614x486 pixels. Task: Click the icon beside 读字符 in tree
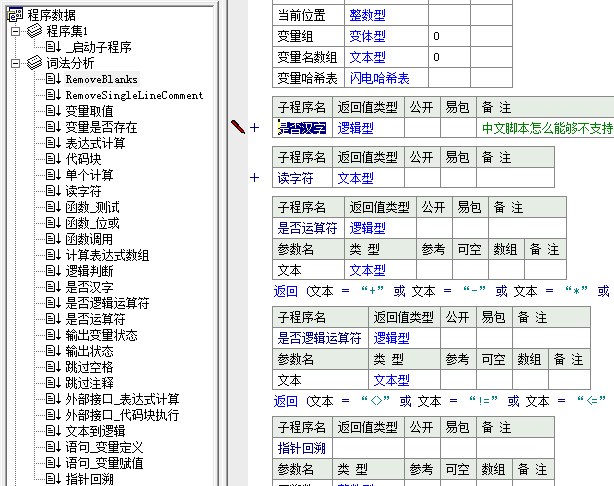point(53,191)
